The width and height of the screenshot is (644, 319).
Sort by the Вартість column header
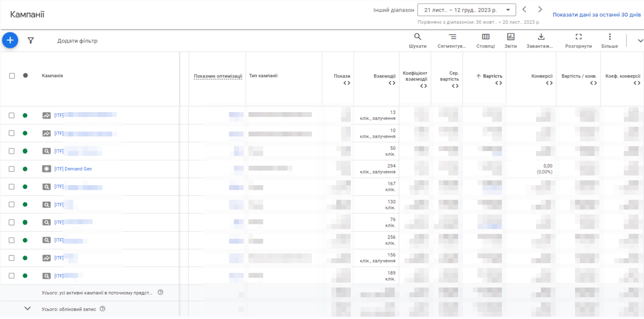[492, 76]
